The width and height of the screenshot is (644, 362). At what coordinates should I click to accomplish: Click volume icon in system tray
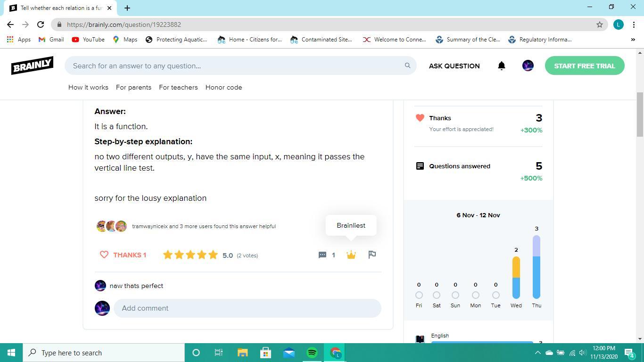[583, 353]
